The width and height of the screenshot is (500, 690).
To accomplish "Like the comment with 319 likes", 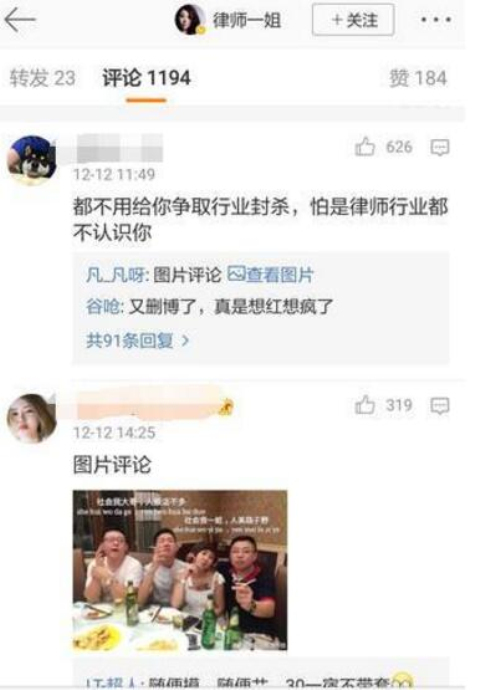I will 365,405.
